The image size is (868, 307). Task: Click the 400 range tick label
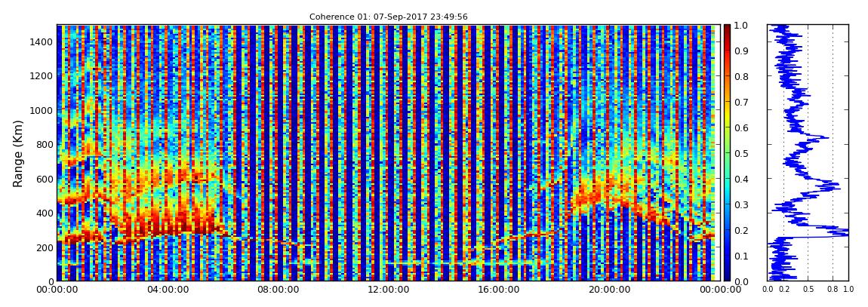click(45, 213)
